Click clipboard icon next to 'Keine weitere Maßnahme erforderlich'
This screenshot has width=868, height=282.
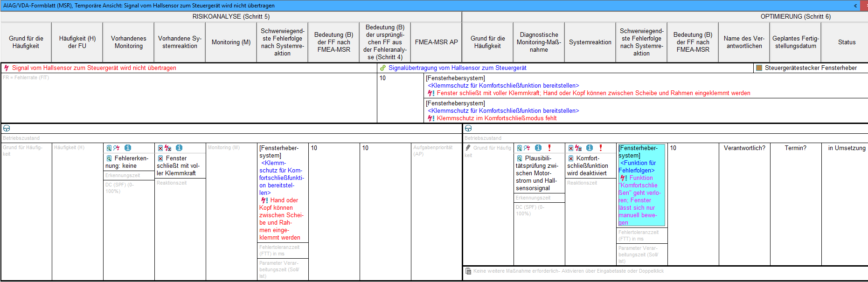click(468, 271)
